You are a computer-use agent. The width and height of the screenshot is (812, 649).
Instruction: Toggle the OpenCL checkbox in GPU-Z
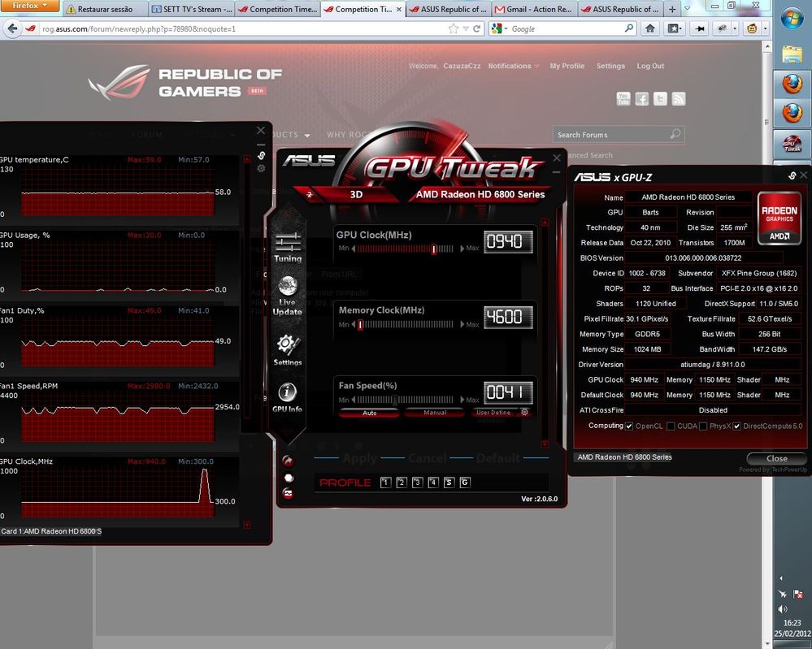coord(629,426)
